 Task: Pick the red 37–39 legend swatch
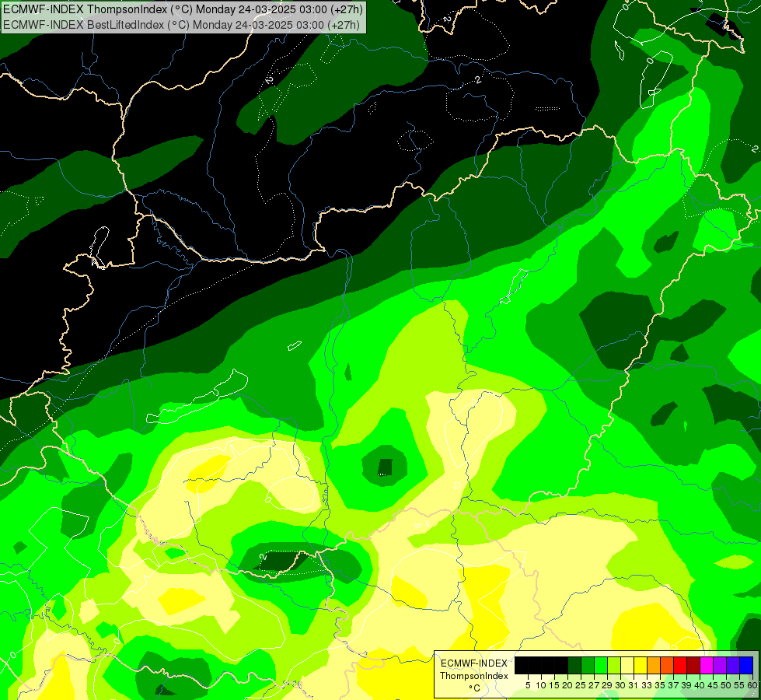coord(679,666)
